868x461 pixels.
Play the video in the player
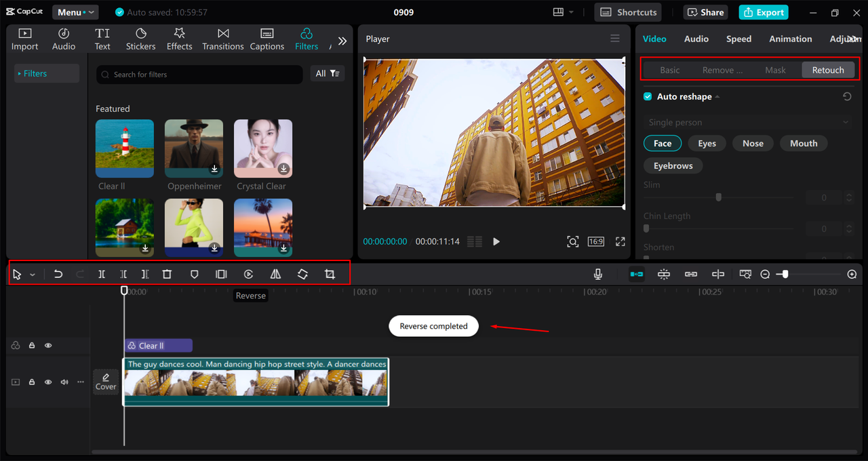(x=496, y=241)
